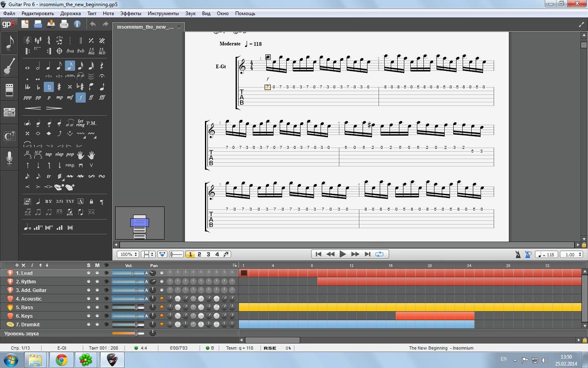This screenshot has width=588, height=368.
Task: Click the new document icon
Action: point(25,24)
